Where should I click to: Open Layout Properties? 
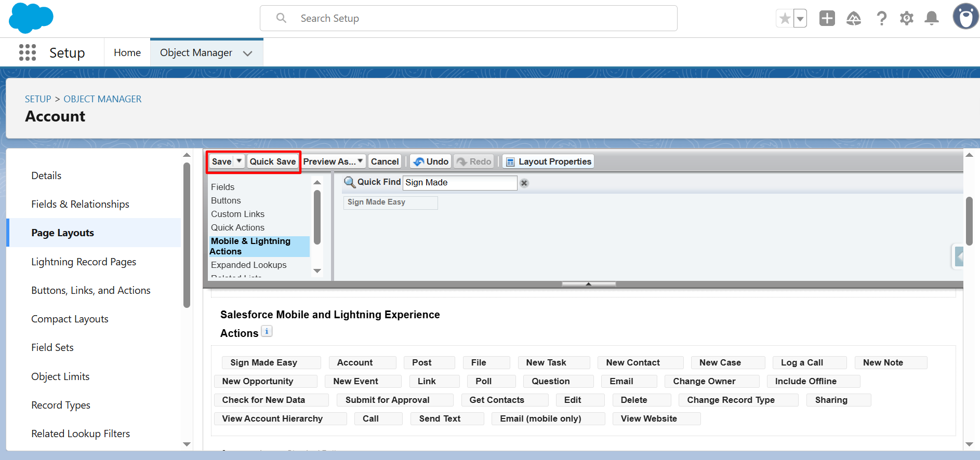[x=548, y=161]
